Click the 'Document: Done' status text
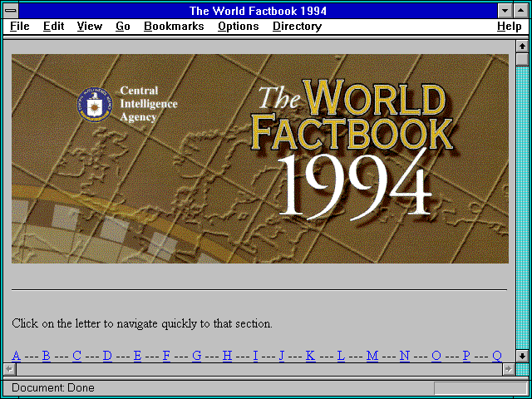532x399 pixels. pyautogui.click(x=53, y=388)
